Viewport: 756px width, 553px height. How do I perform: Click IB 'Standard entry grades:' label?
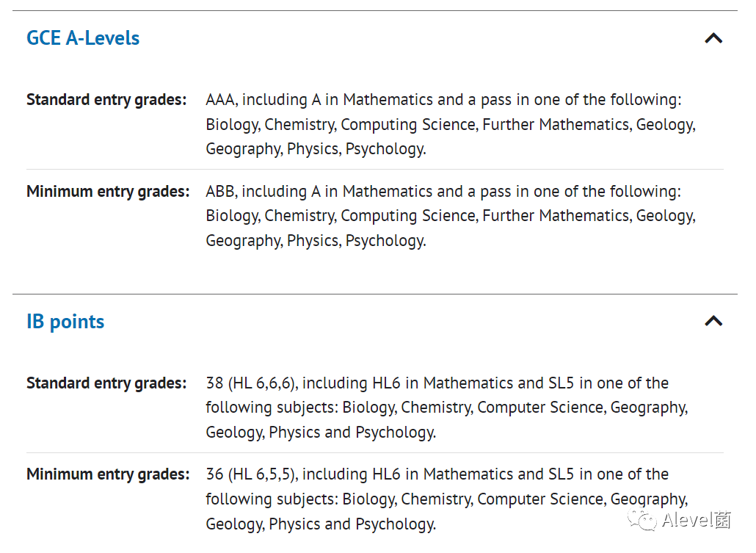(x=106, y=383)
